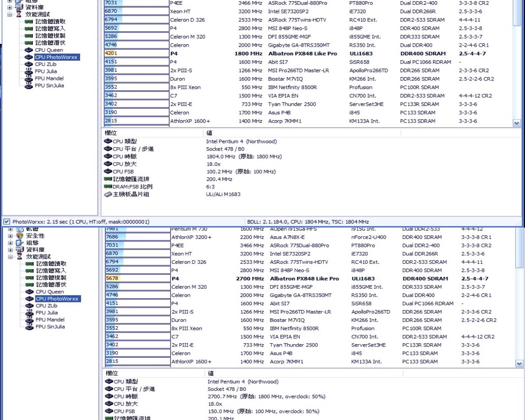
Task: Click 欄位 column header in lower details
Action: (153, 373)
